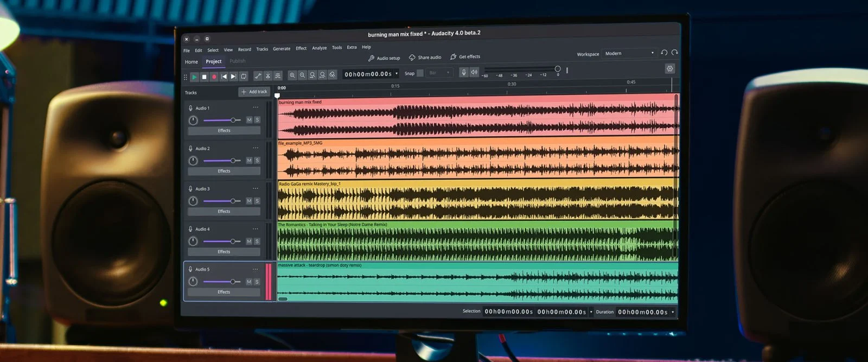Screen dimensions: 868x362
Task: Open Audio setup
Action: coord(384,58)
